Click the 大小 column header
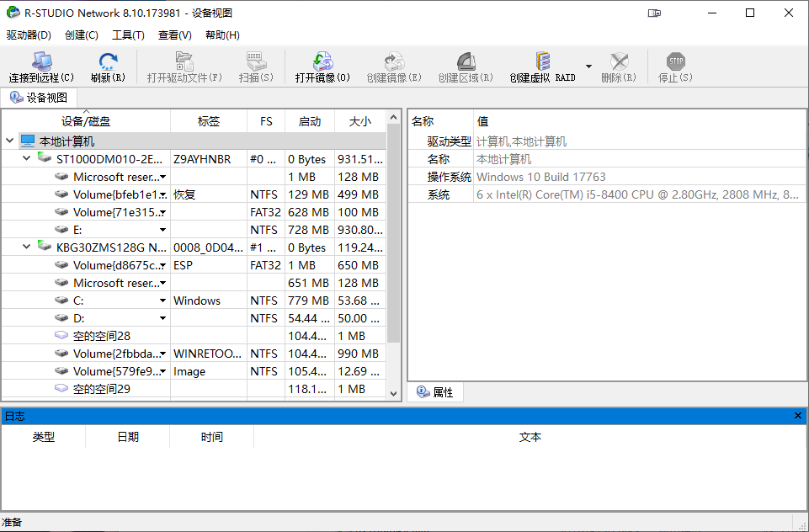Viewport: 809px width, 532px height. click(360, 121)
